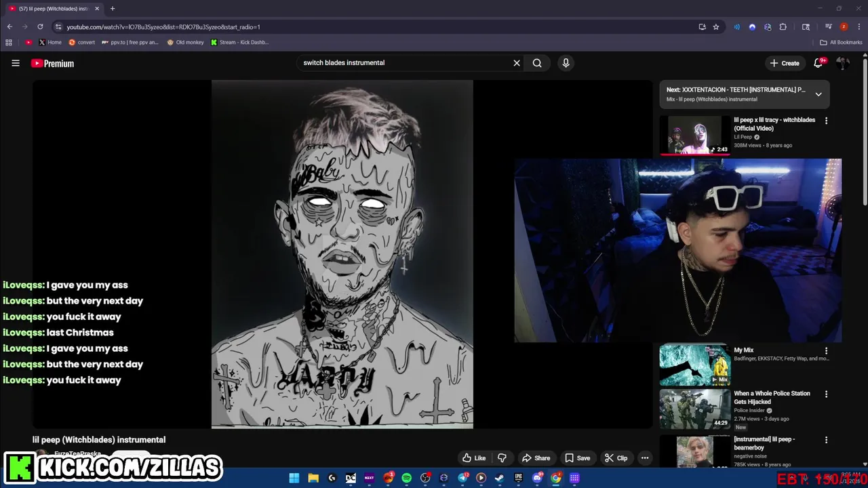Reload the page
The width and height of the screenshot is (868, 488).
click(40, 27)
